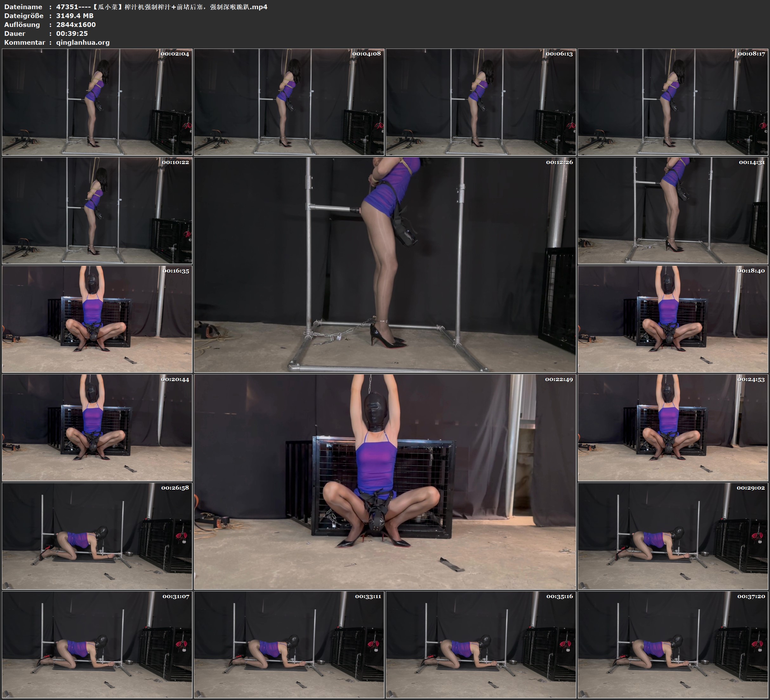Image resolution: width=770 pixels, height=700 pixels.
Task: Choose the frame at 00:24:53
Action: [673, 427]
